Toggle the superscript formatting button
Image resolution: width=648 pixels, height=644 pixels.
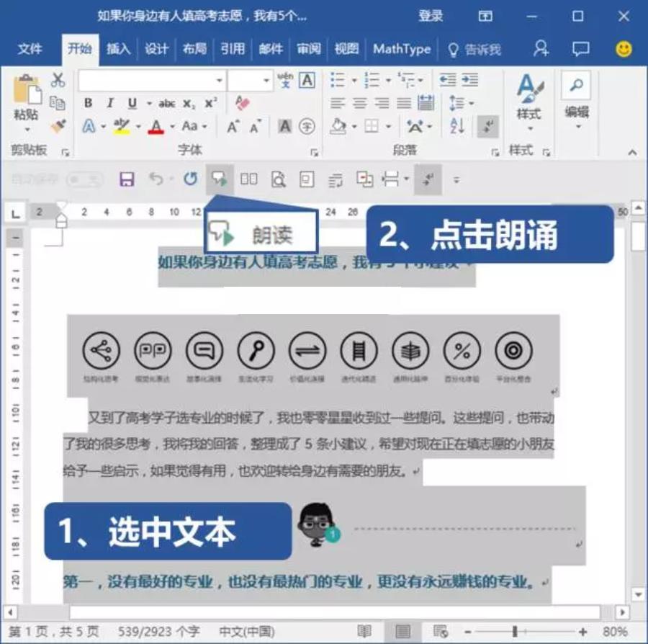210,102
